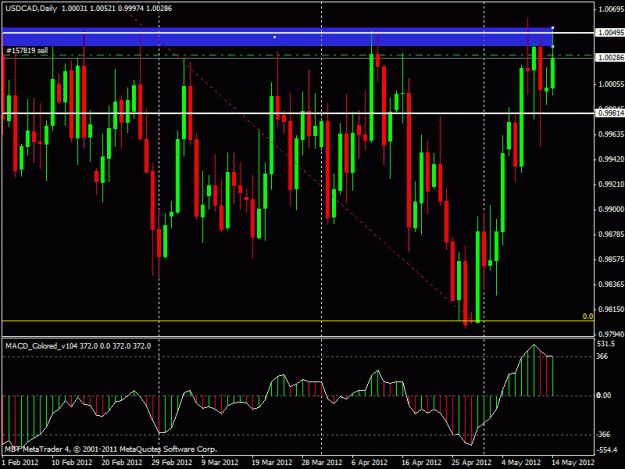The image size is (625, 469).
Task: Select the blue resistance zone rectangle
Action: click(x=277, y=37)
